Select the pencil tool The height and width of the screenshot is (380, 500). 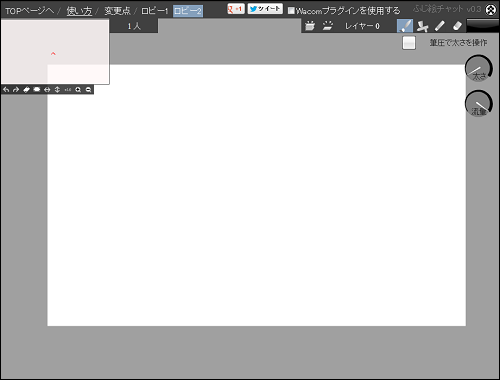(440, 26)
